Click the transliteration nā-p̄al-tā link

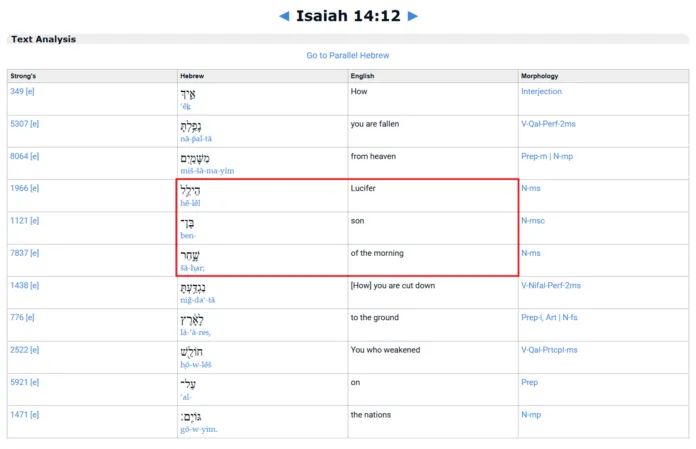[x=196, y=138]
